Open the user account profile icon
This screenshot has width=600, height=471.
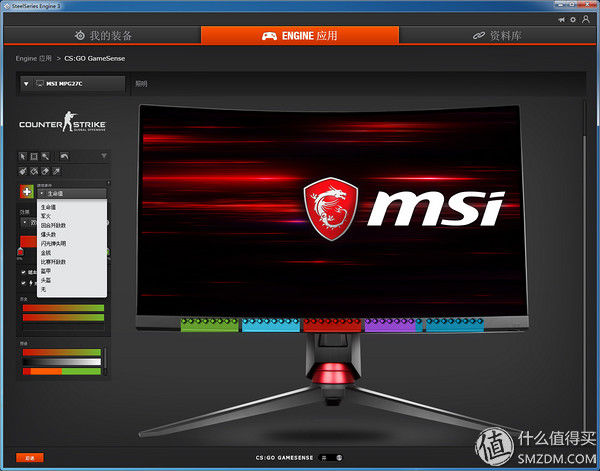585,19
